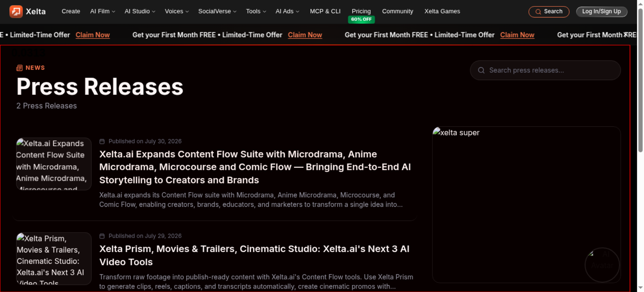Expand the AI Ads dropdown
Image resolution: width=644 pixels, height=292 pixels.
click(288, 11)
